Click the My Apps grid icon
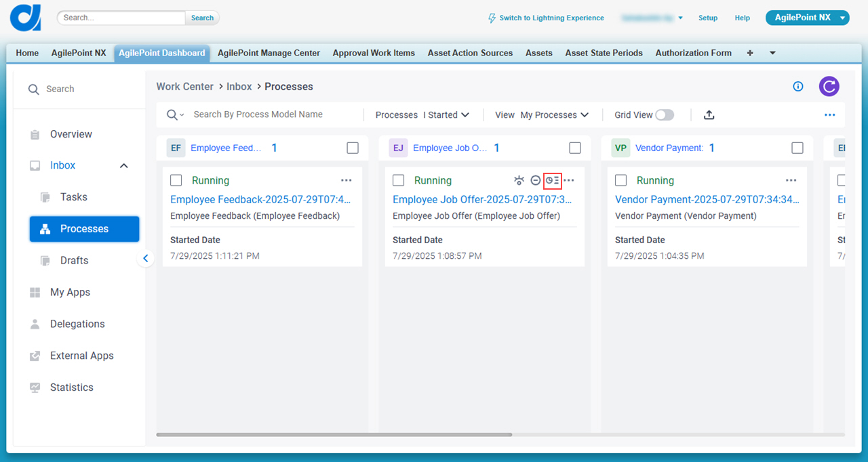The width and height of the screenshot is (868, 462). click(x=35, y=293)
